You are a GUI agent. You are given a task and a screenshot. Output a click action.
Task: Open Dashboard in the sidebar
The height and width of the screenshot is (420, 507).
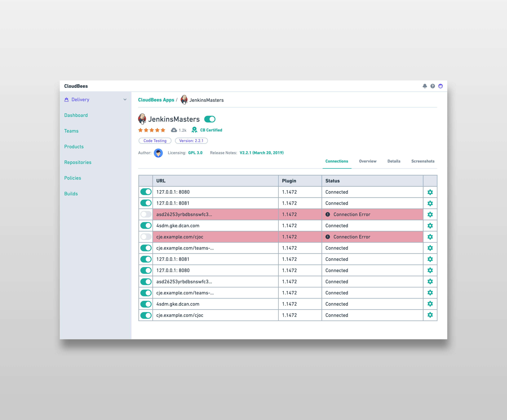tap(76, 115)
